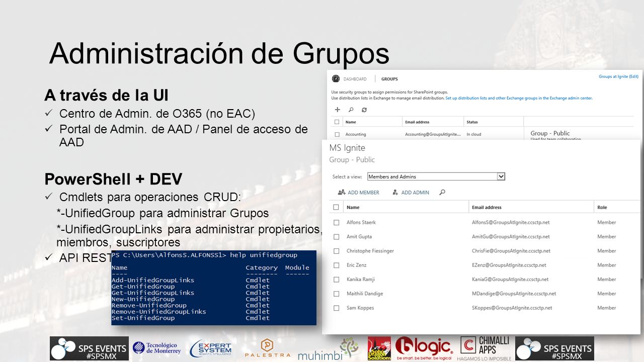Click Set-UnifiedGroup in PowerShell output

[143, 318]
